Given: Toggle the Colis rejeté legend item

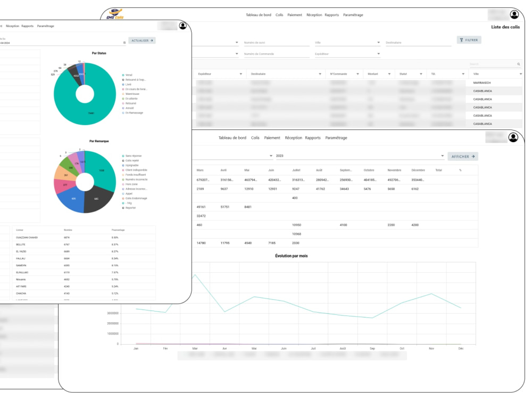Looking at the screenshot, I should [x=131, y=161].
